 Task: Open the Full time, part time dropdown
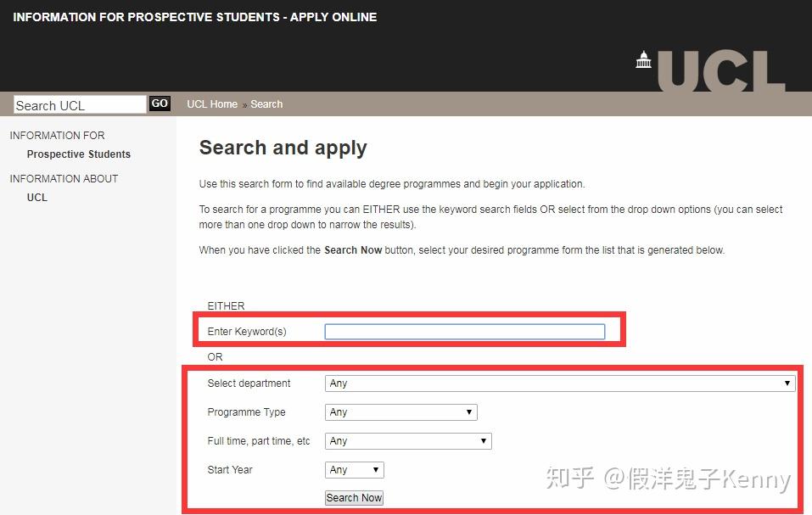[x=407, y=440]
